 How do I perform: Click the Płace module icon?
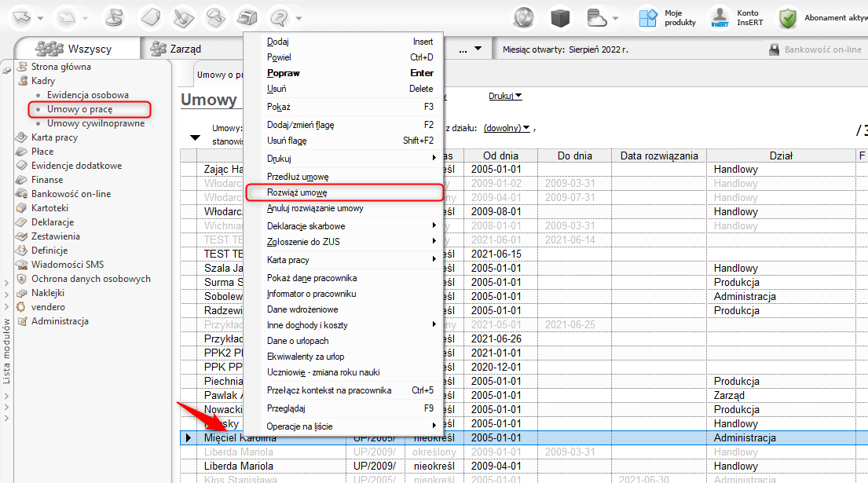coord(21,152)
